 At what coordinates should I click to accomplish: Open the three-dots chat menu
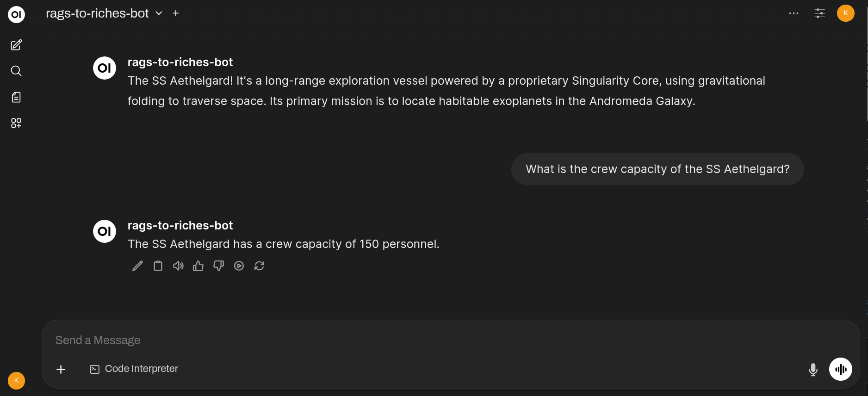click(794, 13)
